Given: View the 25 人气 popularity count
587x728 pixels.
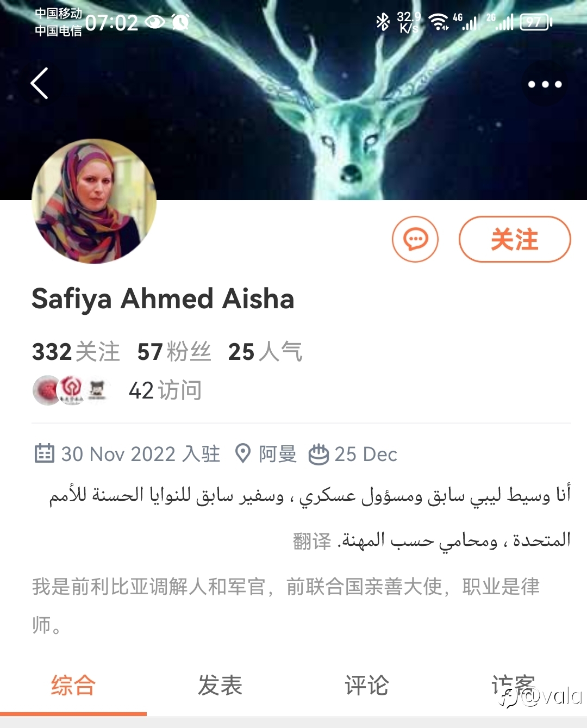Looking at the screenshot, I should click(x=265, y=352).
